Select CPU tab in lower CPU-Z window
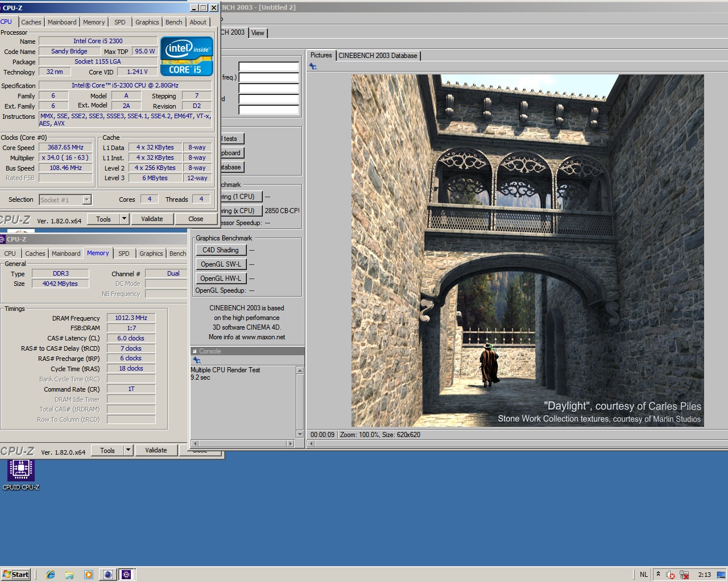Screen dimensions: 728x582 pyautogui.click(x=10, y=253)
